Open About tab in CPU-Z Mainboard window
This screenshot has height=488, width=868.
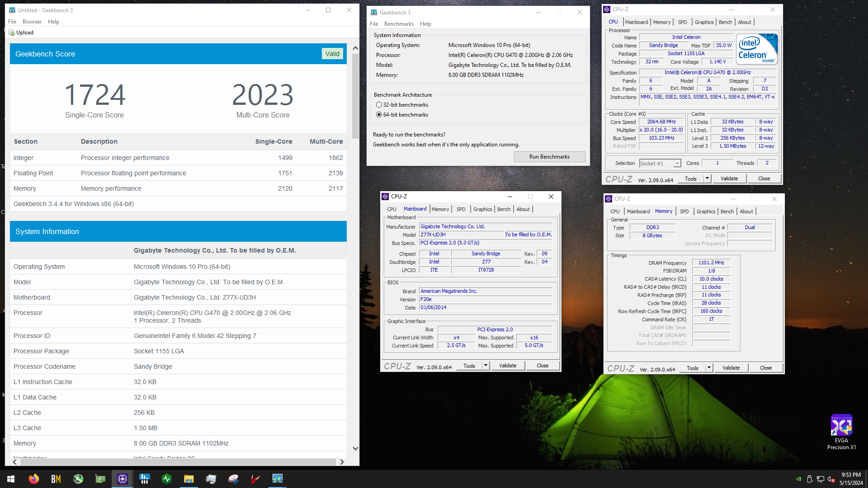tap(523, 209)
